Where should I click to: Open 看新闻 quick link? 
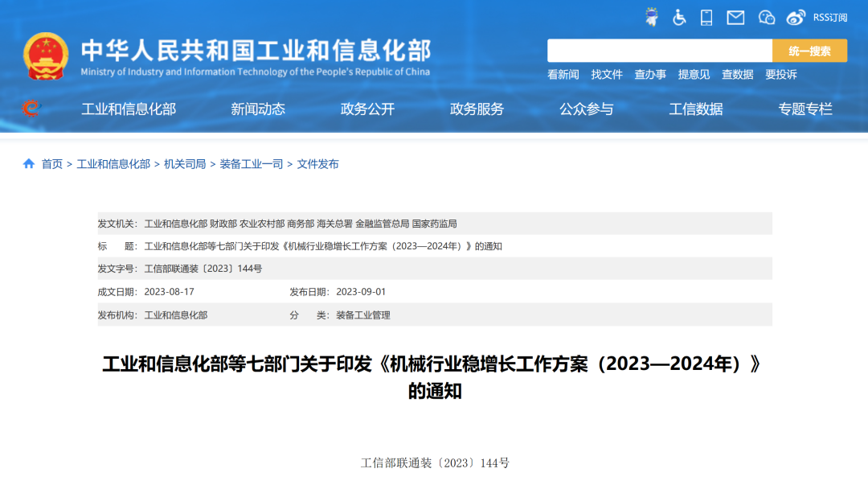tap(563, 74)
